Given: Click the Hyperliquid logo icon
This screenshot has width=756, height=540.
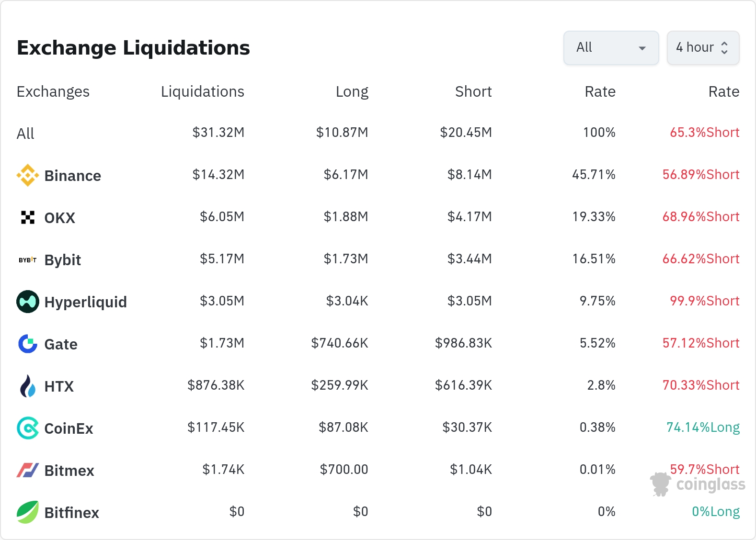Looking at the screenshot, I should (x=28, y=302).
